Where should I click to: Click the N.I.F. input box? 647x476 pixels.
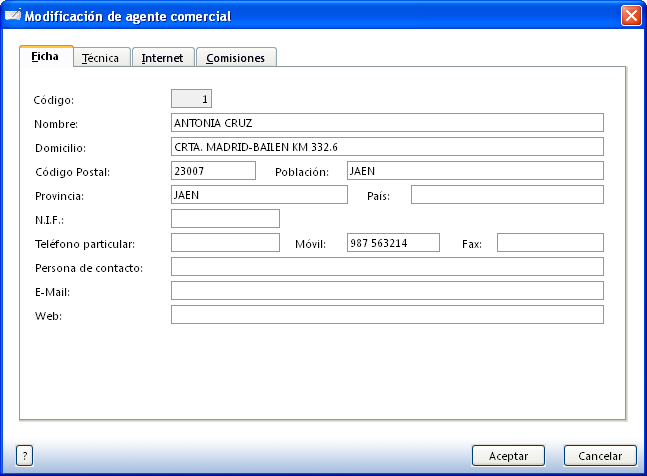[225, 219]
